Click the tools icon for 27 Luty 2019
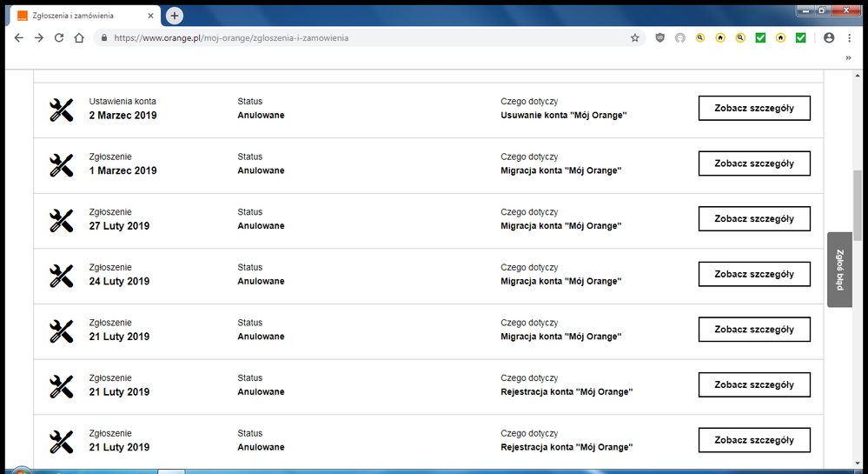The image size is (868, 474). (61, 220)
